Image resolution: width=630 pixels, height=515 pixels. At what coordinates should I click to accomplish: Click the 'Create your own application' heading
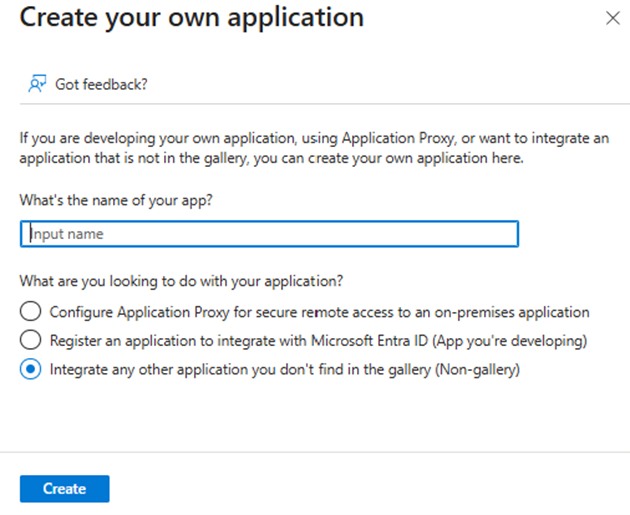[192, 18]
